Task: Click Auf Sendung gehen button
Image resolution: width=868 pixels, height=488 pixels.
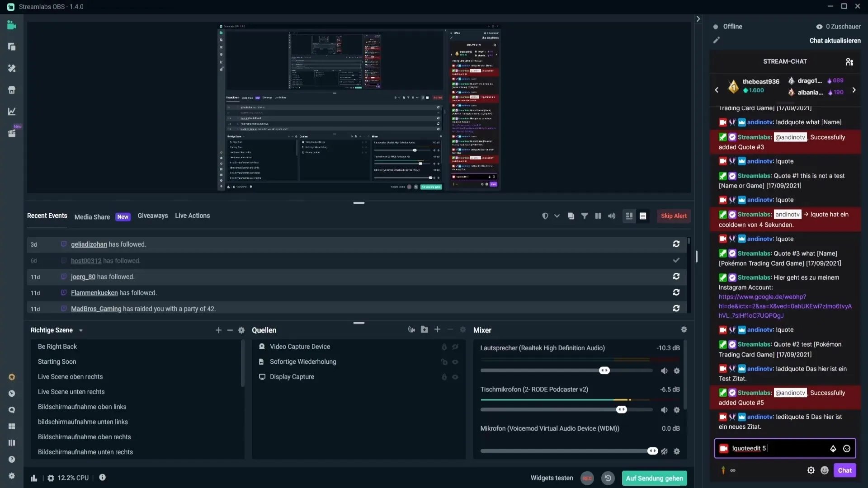Action: [x=654, y=478]
